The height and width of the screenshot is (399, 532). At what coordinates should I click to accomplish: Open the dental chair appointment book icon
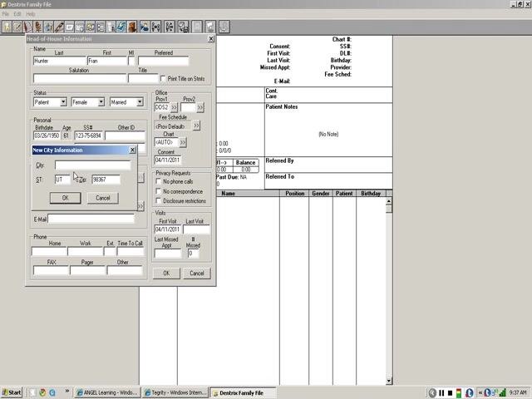(x=38, y=27)
